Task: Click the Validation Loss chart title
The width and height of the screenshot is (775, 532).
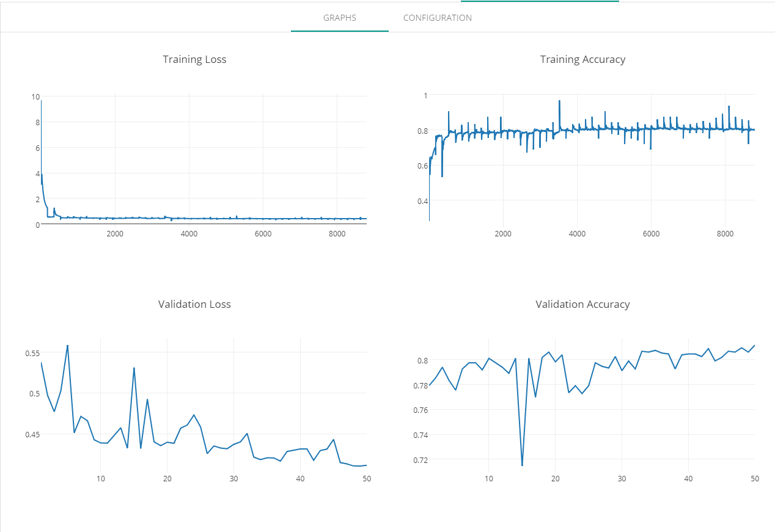Action: 194,304
